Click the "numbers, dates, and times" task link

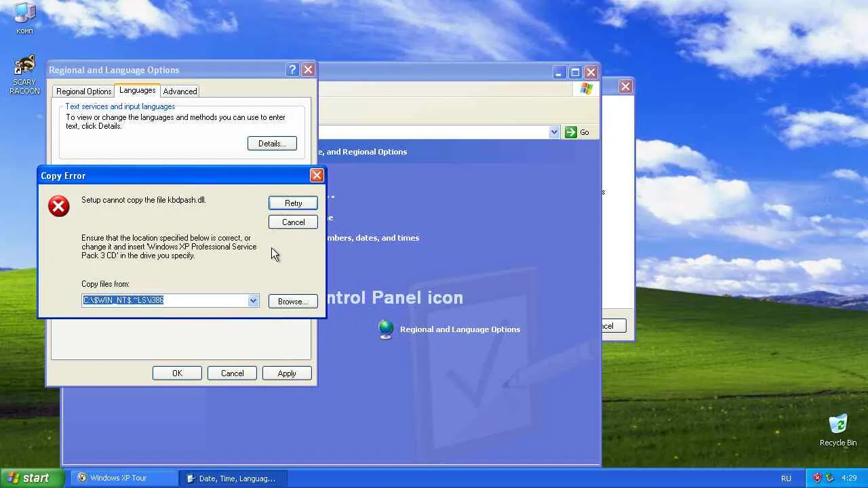coord(372,238)
